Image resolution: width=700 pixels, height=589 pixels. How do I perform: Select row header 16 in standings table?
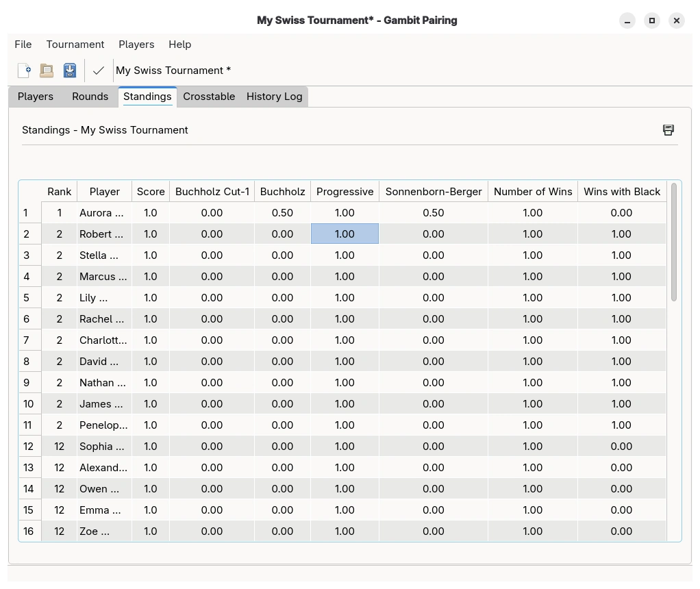[30, 531]
